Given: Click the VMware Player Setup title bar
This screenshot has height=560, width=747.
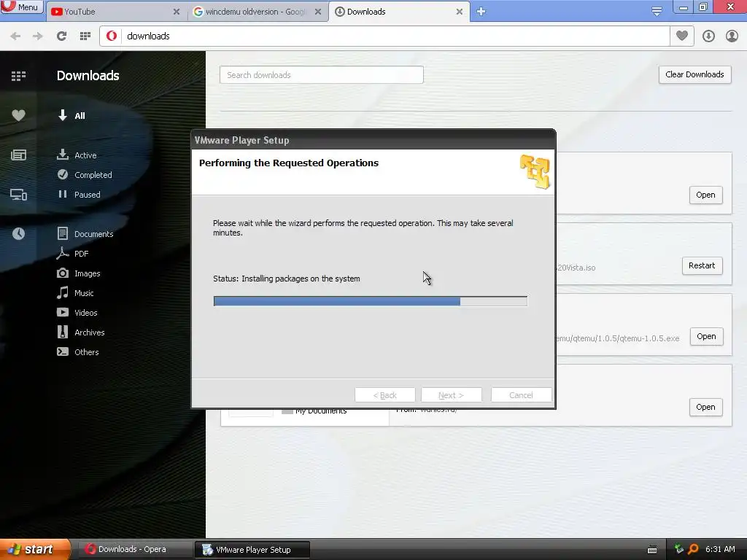Looking at the screenshot, I should 373,140.
